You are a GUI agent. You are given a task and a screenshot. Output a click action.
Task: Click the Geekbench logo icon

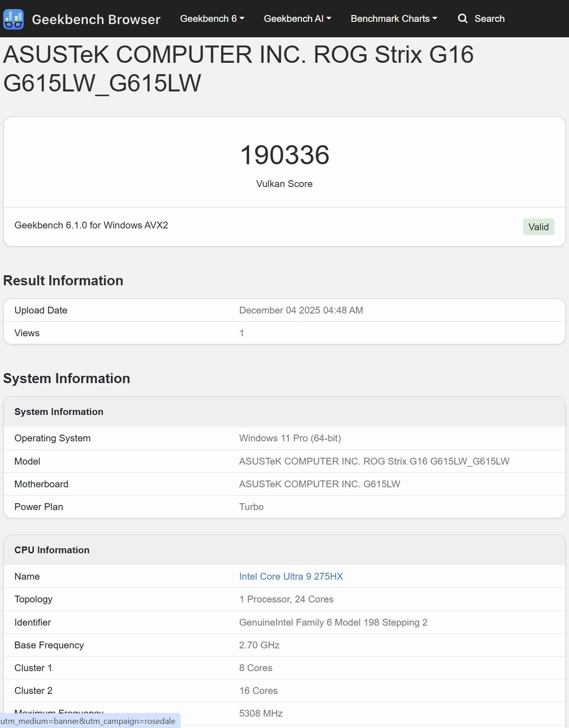[x=13, y=19]
